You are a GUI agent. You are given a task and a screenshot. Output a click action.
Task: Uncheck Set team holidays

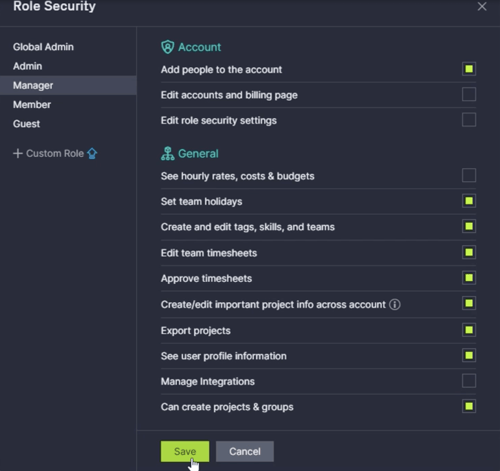pyautogui.click(x=469, y=201)
